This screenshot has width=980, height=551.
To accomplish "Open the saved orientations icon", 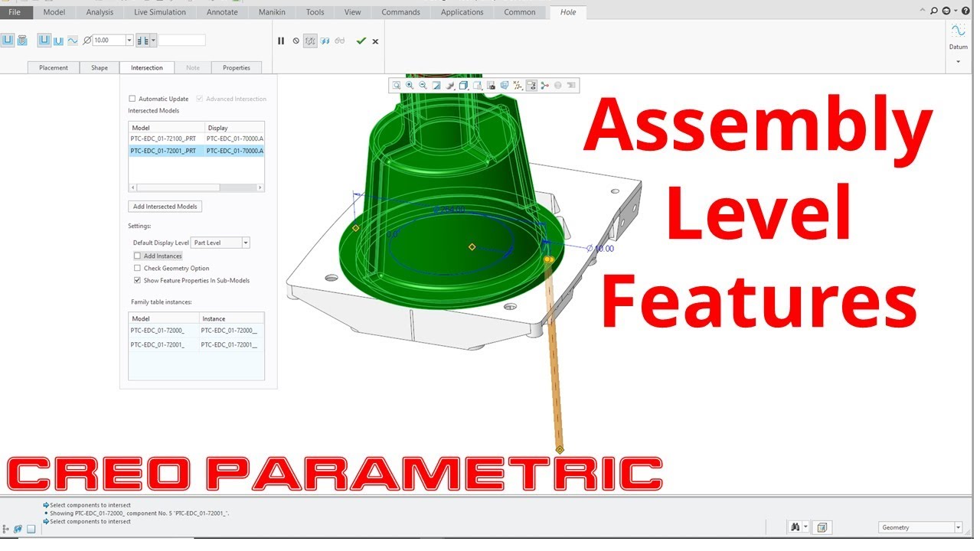I will [x=477, y=85].
